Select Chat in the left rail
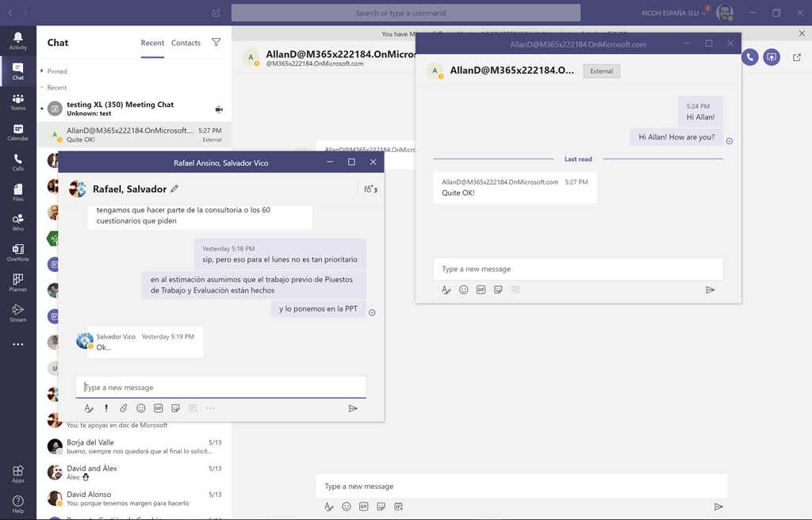The height and width of the screenshot is (520, 812). tap(18, 71)
